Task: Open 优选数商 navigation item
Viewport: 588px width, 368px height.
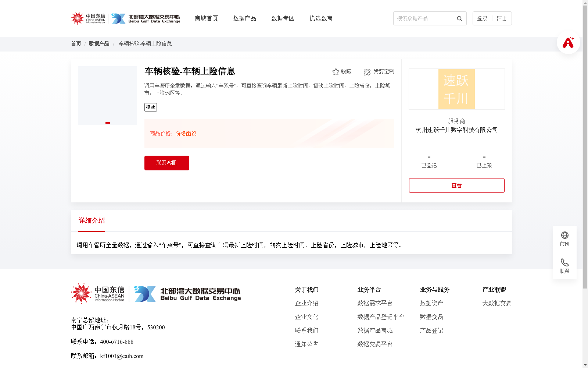Action: pos(321,18)
